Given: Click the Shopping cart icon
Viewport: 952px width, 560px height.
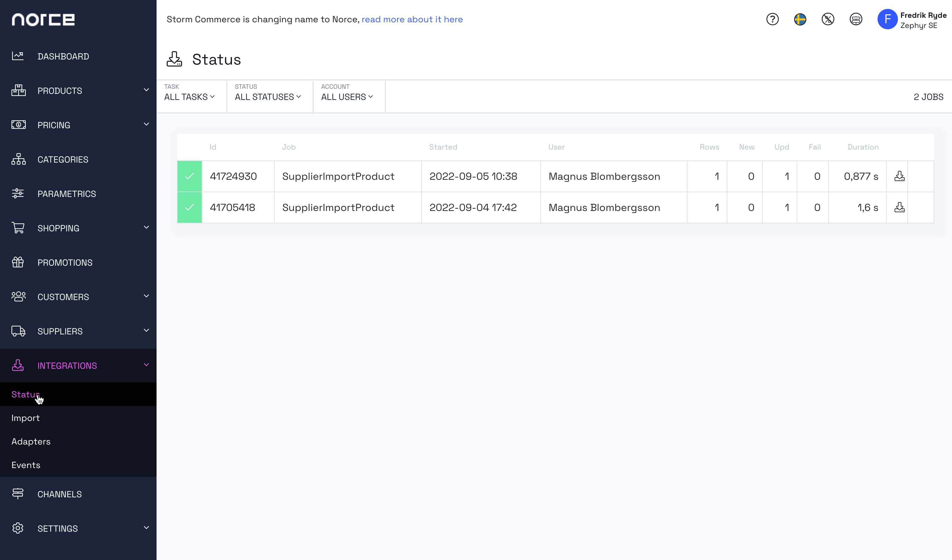Looking at the screenshot, I should pyautogui.click(x=18, y=228).
